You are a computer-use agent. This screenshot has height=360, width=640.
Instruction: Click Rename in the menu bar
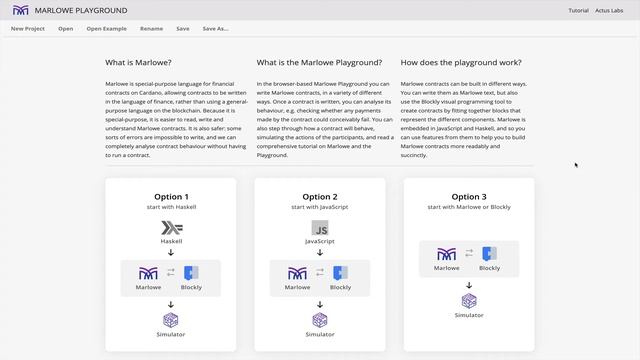coord(151,29)
